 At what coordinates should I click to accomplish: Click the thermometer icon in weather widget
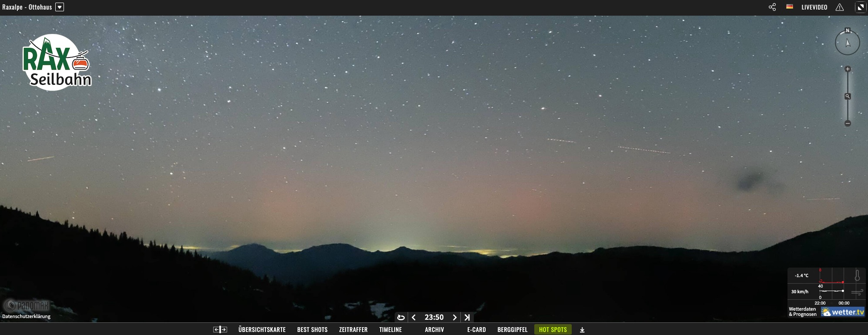(x=857, y=275)
